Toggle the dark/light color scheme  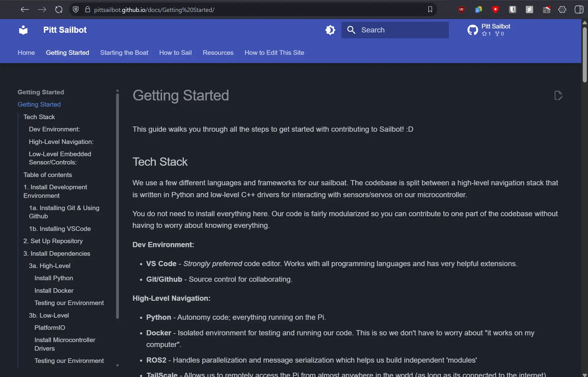(330, 30)
